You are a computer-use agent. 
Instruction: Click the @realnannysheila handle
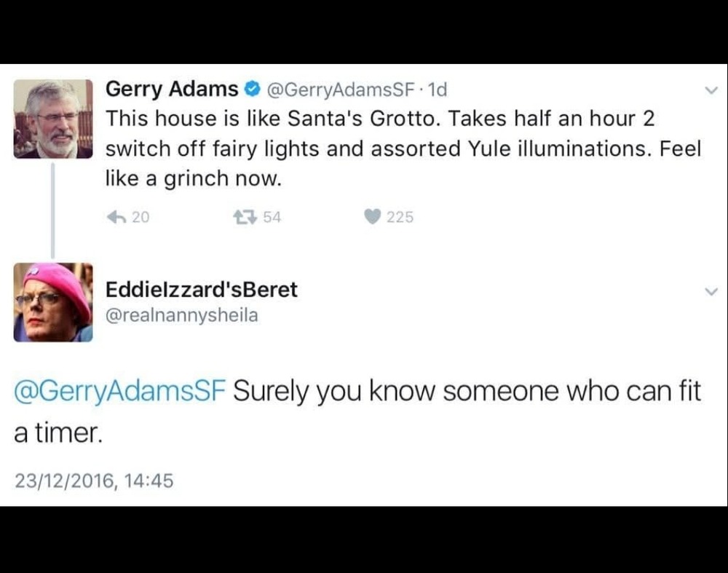tap(182, 315)
